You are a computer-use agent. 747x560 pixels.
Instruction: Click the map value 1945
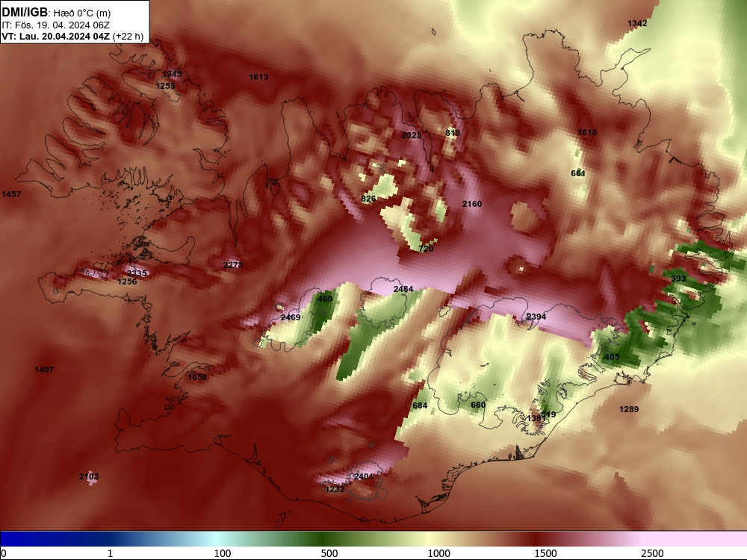(172, 74)
